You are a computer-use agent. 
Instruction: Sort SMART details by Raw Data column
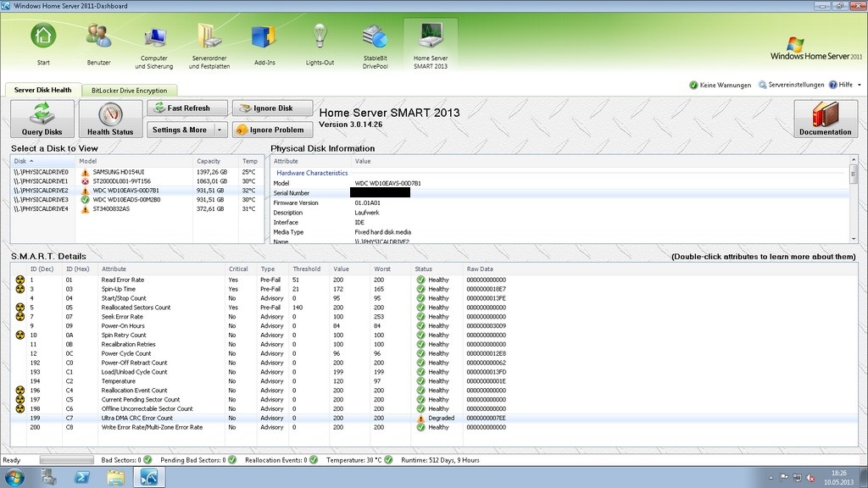660,269
